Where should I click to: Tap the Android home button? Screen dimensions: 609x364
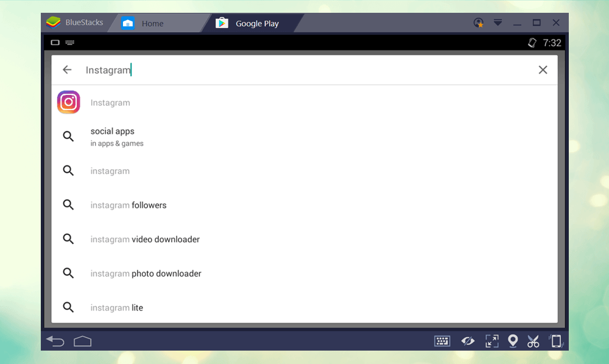[82, 341]
